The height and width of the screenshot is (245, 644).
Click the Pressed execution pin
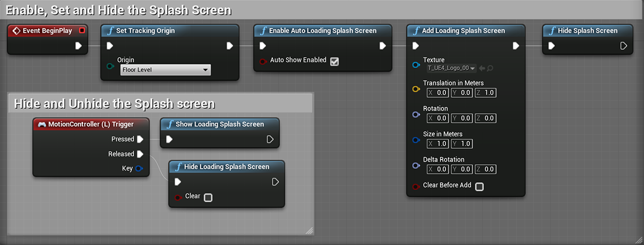tap(140, 139)
